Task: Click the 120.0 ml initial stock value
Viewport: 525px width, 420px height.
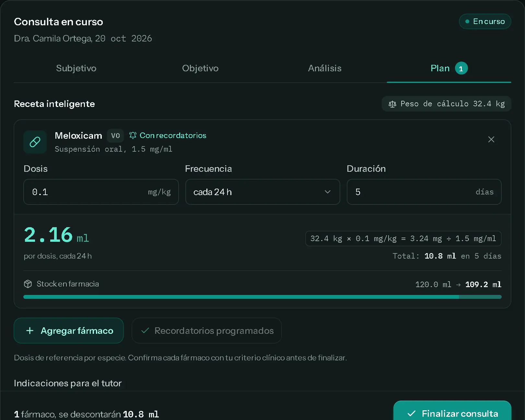Action: [x=433, y=285]
